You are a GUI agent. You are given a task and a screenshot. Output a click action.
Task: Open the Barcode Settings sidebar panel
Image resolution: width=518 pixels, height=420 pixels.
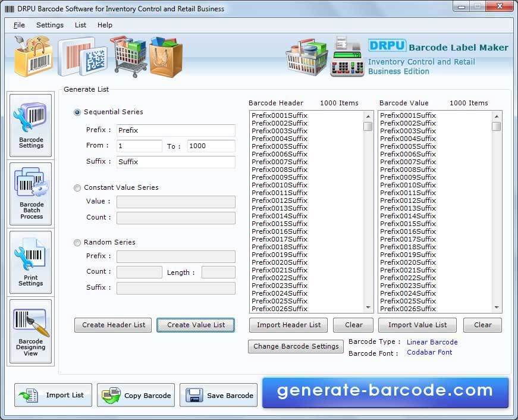click(x=31, y=126)
